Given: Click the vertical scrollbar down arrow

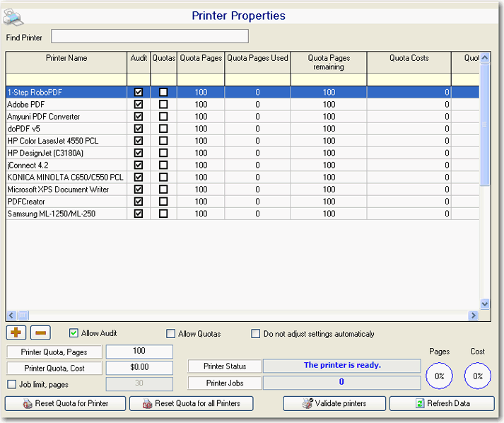Looking at the screenshot, I should [x=485, y=303].
